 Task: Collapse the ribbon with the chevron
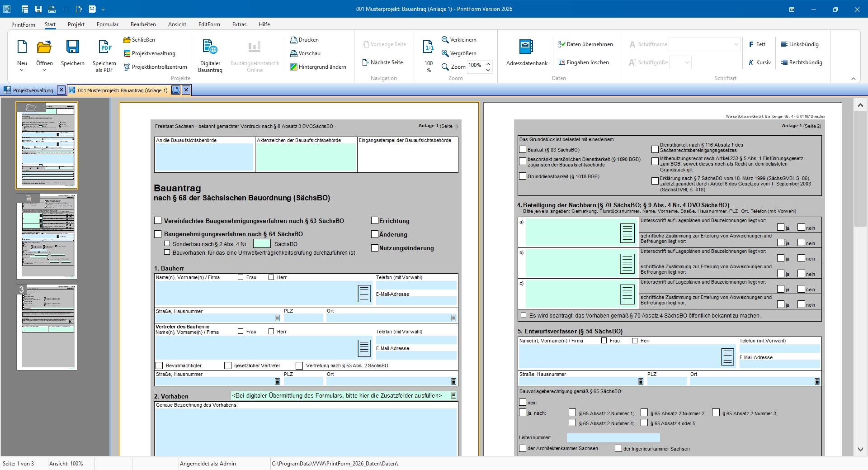(x=854, y=79)
